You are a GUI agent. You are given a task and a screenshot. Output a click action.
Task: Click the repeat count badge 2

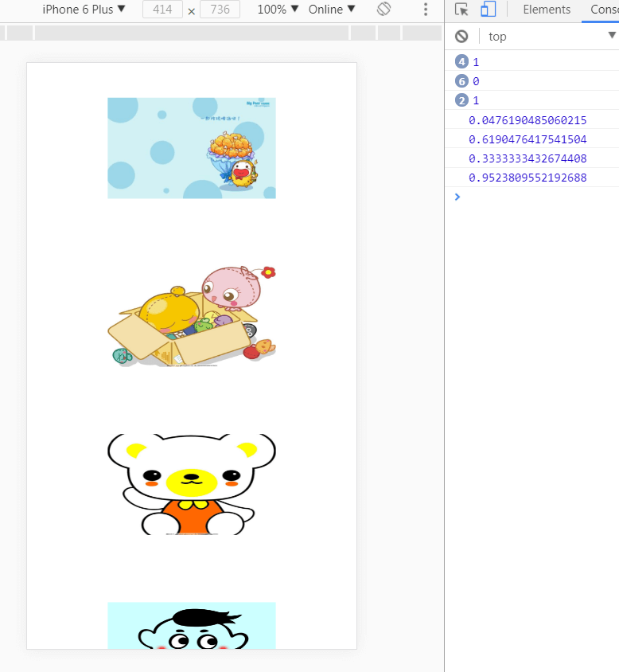click(461, 100)
